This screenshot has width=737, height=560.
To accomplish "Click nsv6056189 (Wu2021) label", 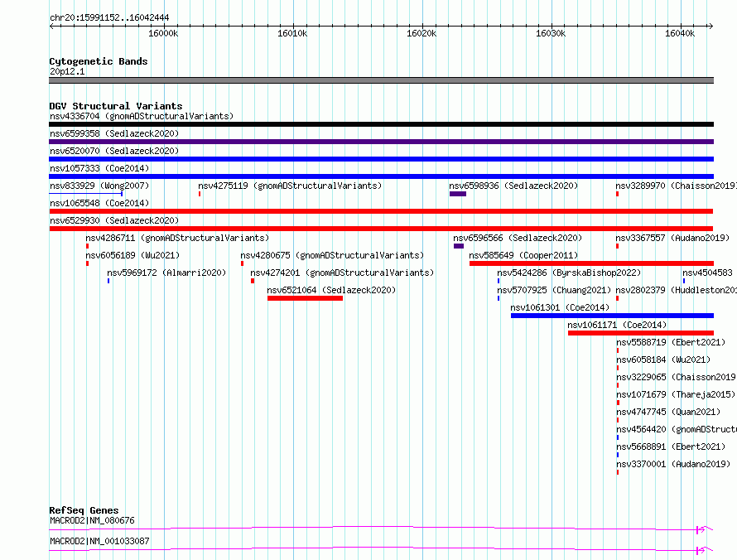I will (x=132, y=255).
